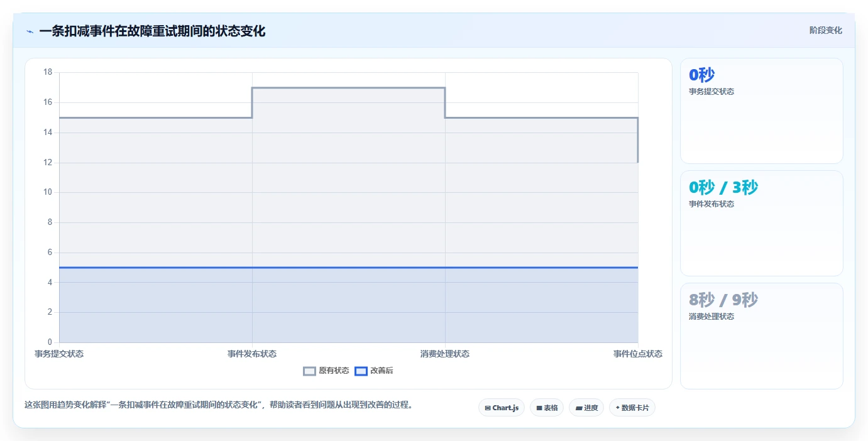Click the 事务提交状态 x-axis label
Viewport: 868px width, 441px height.
tap(59, 354)
